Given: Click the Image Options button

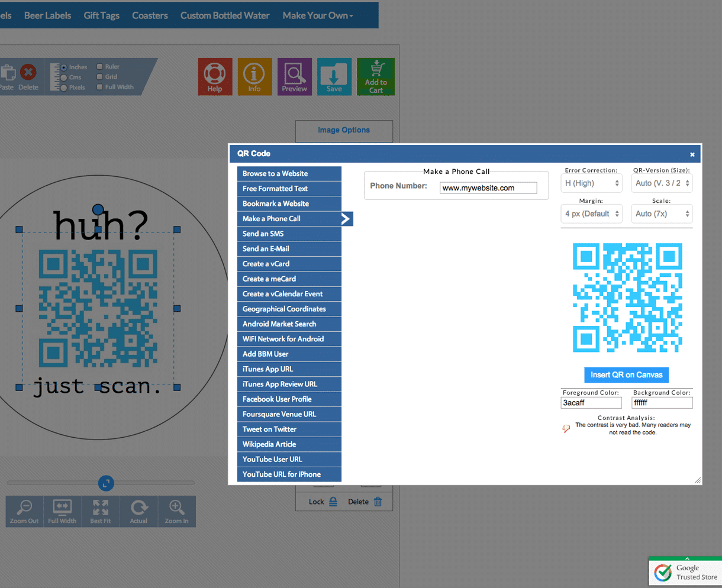Looking at the screenshot, I should [x=344, y=131].
